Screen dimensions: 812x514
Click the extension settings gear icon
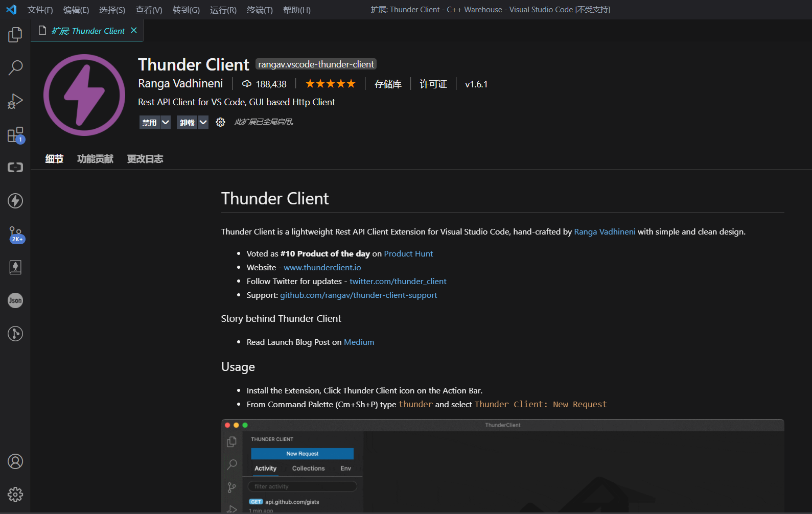tap(220, 122)
